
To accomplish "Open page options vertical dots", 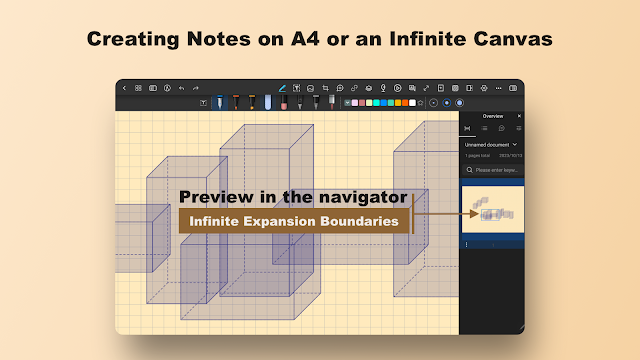I will point(467,244).
